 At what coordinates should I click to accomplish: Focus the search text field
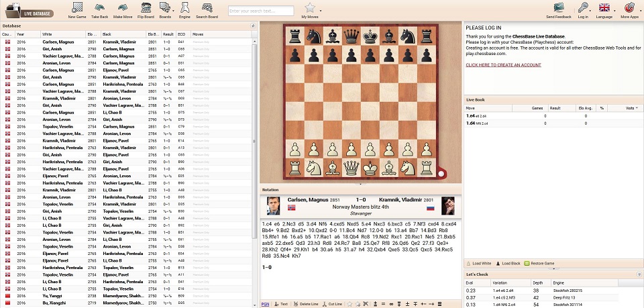pos(261,11)
